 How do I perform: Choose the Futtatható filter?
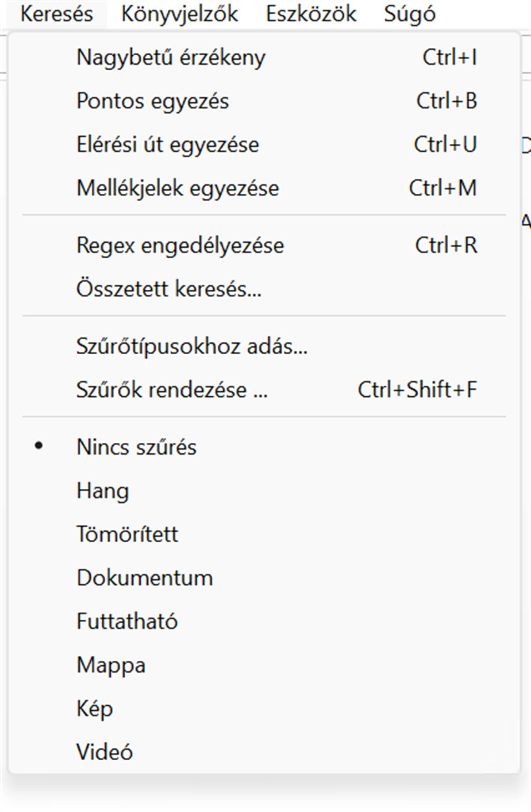(127, 621)
